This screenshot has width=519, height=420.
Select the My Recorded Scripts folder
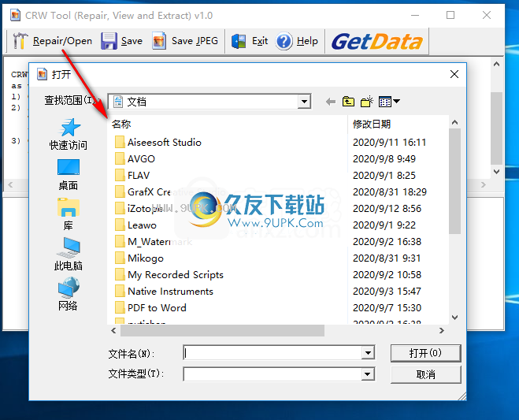point(169,275)
